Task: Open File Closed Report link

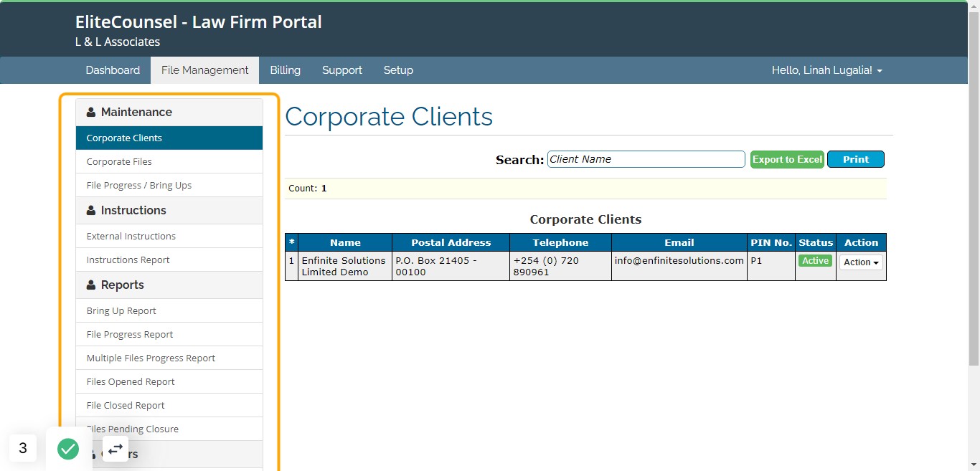Action: [x=169, y=405]
